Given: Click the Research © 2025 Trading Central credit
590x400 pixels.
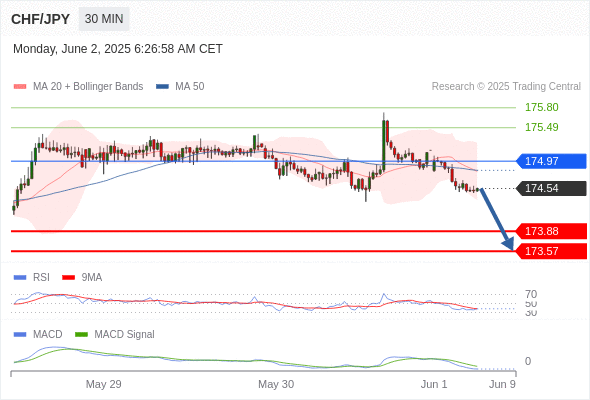Looking at the screenshot, I should [506, 87].
